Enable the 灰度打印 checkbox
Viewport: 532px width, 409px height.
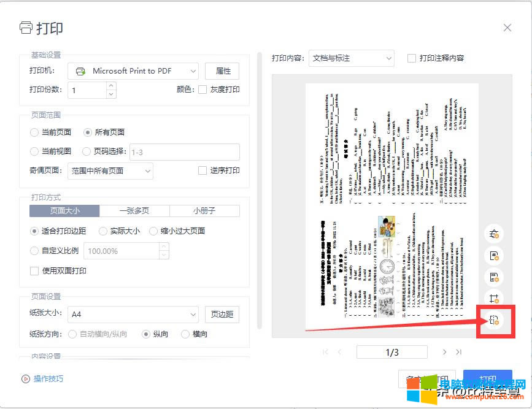coord(202,90)
